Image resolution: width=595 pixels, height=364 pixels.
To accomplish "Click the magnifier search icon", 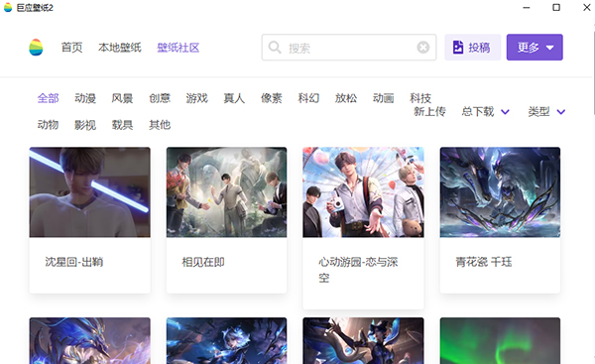I will 275,48.
